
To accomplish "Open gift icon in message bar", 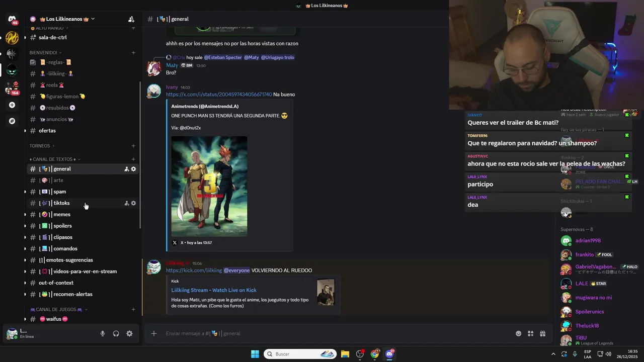I will pos(542,333).
